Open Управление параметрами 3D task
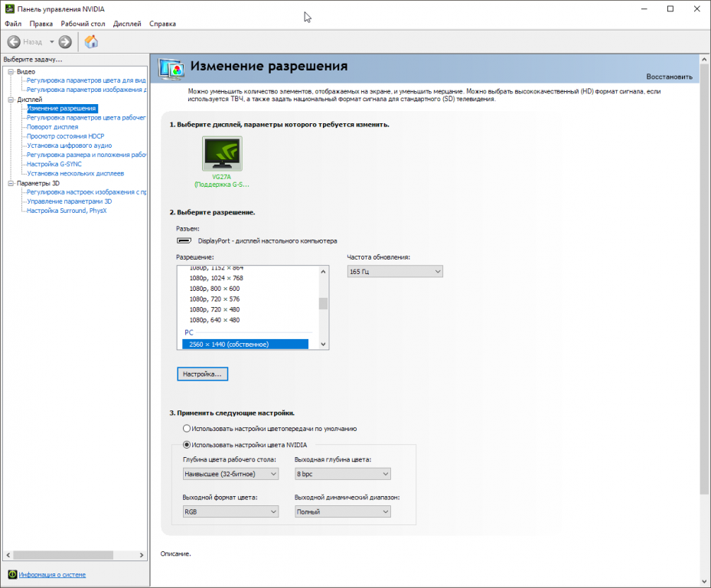The image size is (711, 588). click(69, 201)
